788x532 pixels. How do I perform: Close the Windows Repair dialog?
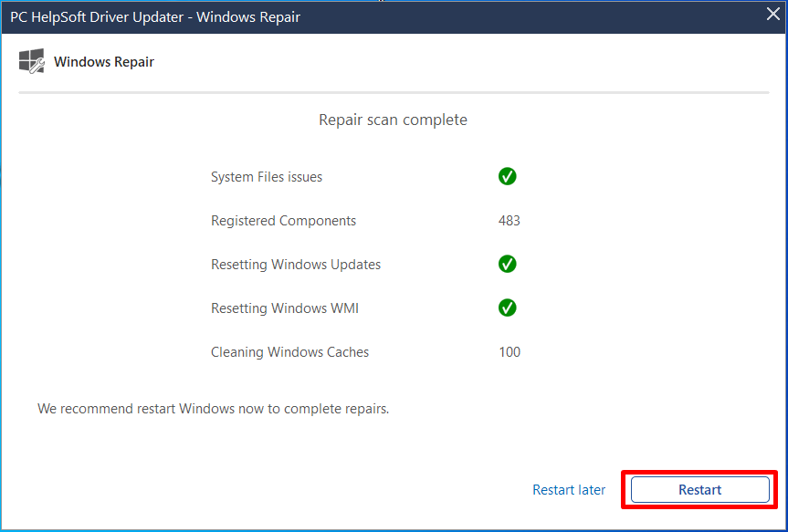pyautogui.click(x=772, y=14)
